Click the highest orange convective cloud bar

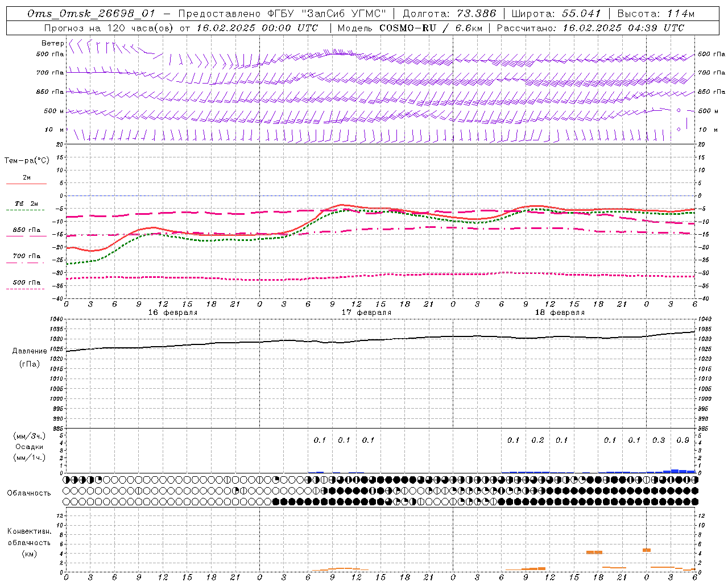(647, 550)
